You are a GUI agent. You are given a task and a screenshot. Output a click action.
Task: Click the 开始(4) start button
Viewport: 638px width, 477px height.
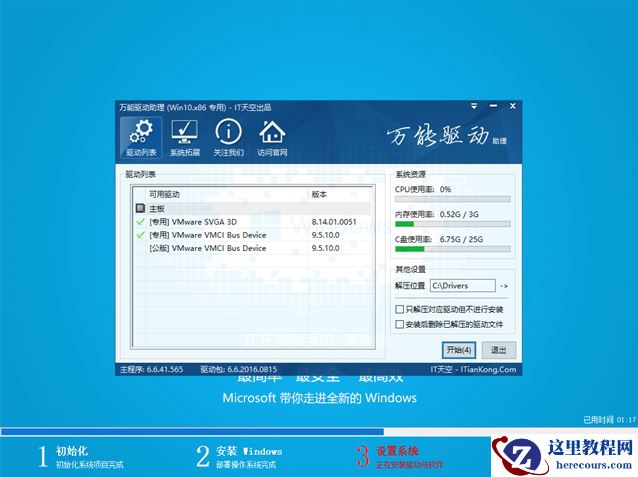pyautogui.click(x=459, y=350)
